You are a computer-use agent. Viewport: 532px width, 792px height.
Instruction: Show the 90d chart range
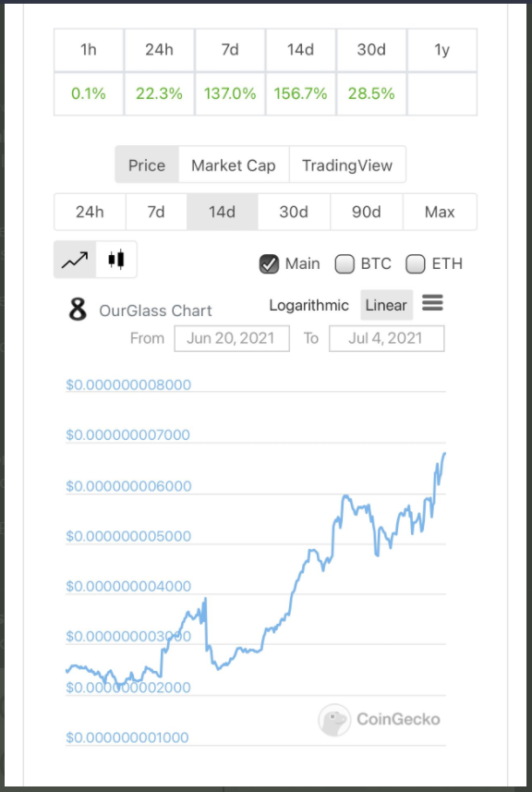point(367,212)
